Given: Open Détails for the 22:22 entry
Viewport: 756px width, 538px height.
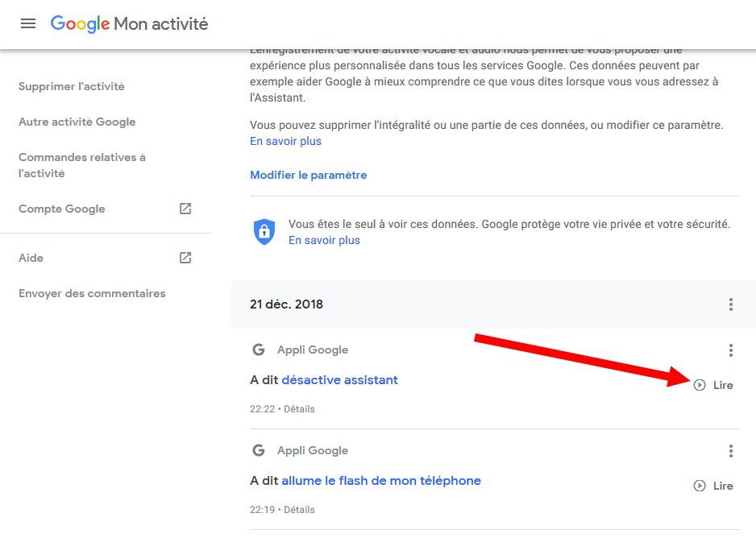Looking at the screenshot, I should click(x=299, y=409).
